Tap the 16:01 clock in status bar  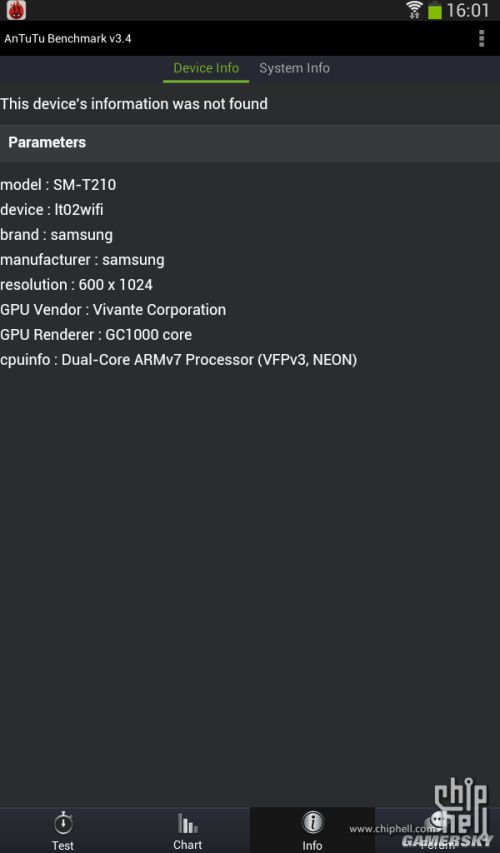pos(468,10)
